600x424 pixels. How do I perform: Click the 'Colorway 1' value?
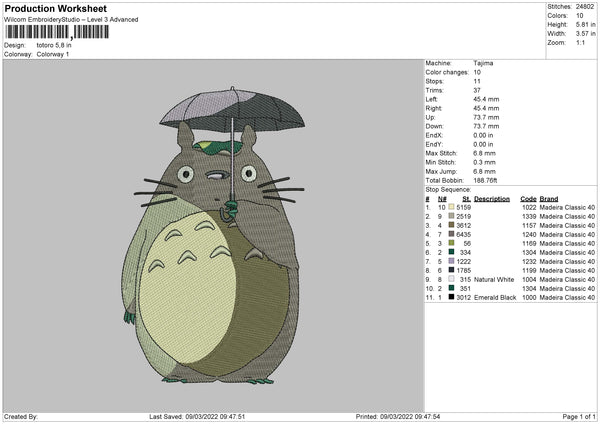(53, 54)
